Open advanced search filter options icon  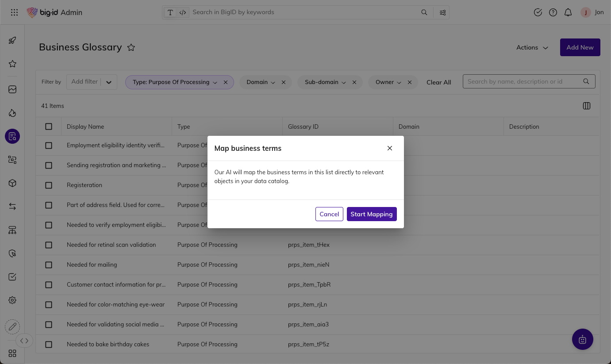pyautogui.click(x=442, y=12)
